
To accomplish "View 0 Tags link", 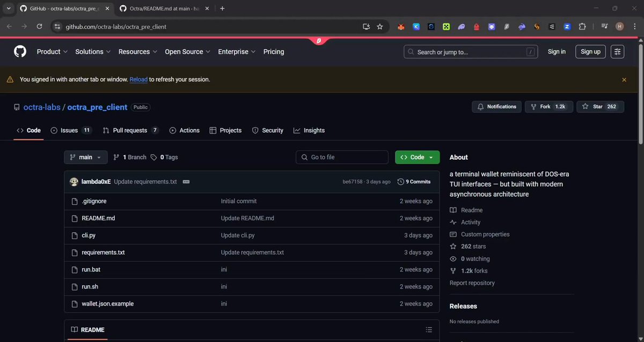I will coord(164,157).
